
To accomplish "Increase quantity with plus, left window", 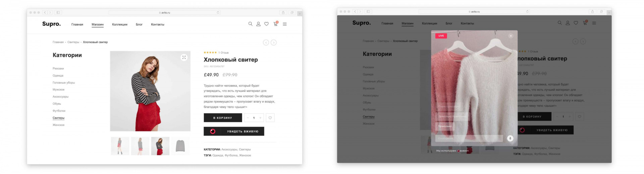I will [x=260, y=118].
